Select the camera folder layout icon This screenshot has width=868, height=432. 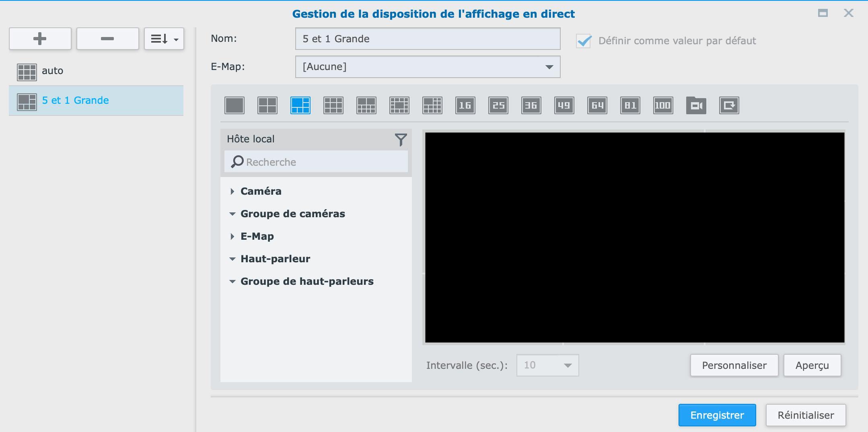coord(696,106)
